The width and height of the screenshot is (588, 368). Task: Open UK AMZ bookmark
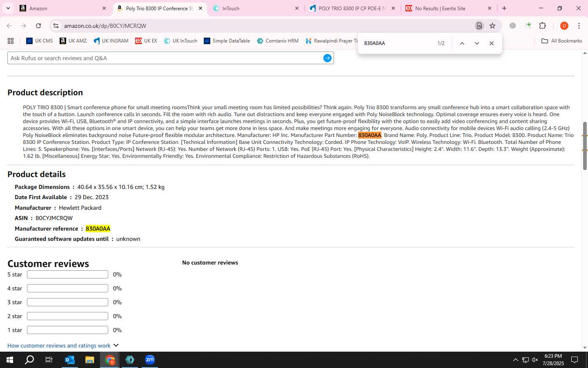73,41
